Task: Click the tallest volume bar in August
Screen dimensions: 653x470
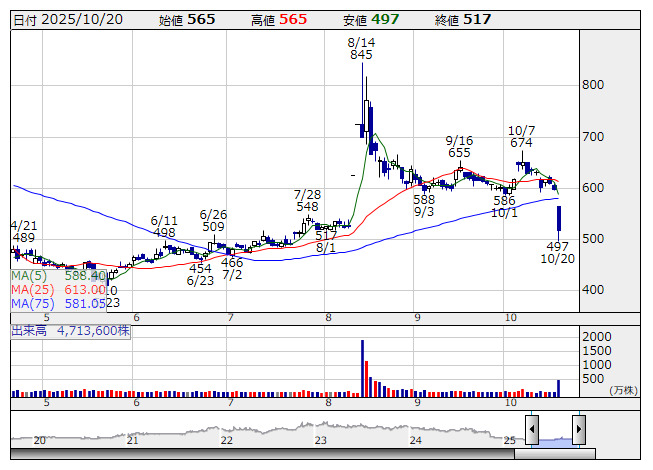Action: tap(361, 367)
